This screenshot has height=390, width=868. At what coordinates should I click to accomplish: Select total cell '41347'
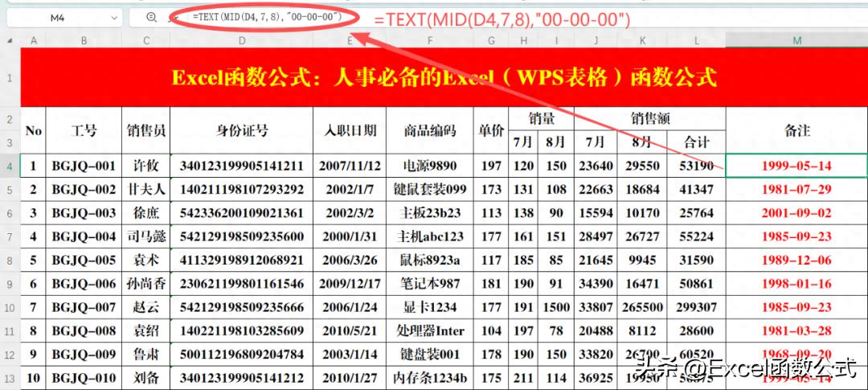tap(696, 190)
